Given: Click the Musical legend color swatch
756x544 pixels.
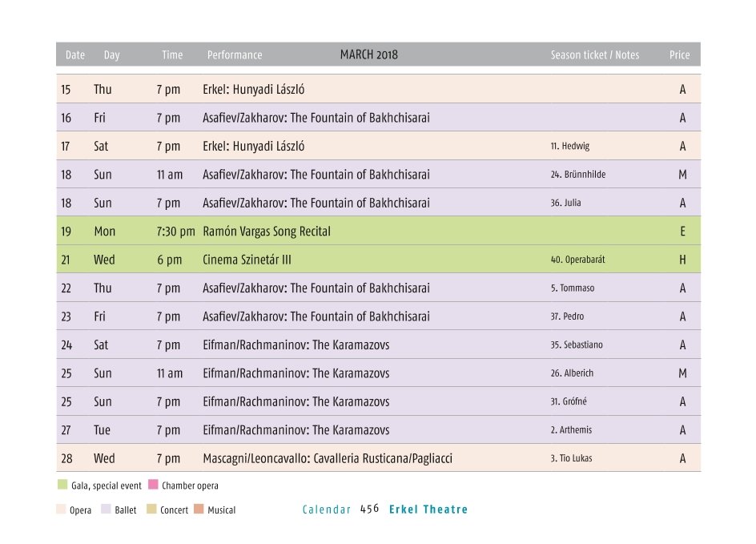Looking at the screenshot, I should pyautogui.click(x=199, y=510).
